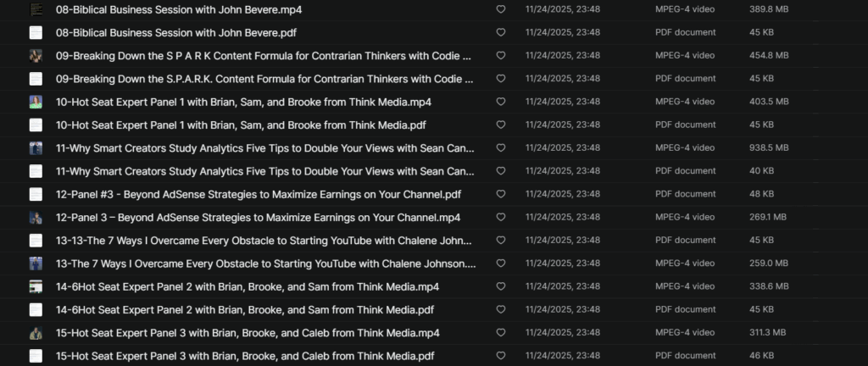868x366 pixels.
Task: Select file 08-Biblical Business Session with John Bevere.pdf
Action: coord(176,33)
